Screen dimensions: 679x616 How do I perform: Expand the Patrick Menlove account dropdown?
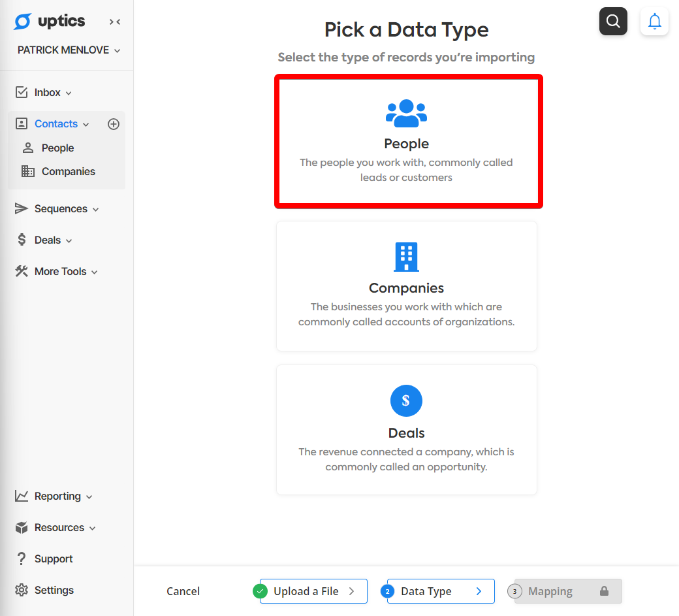(69, 50)
